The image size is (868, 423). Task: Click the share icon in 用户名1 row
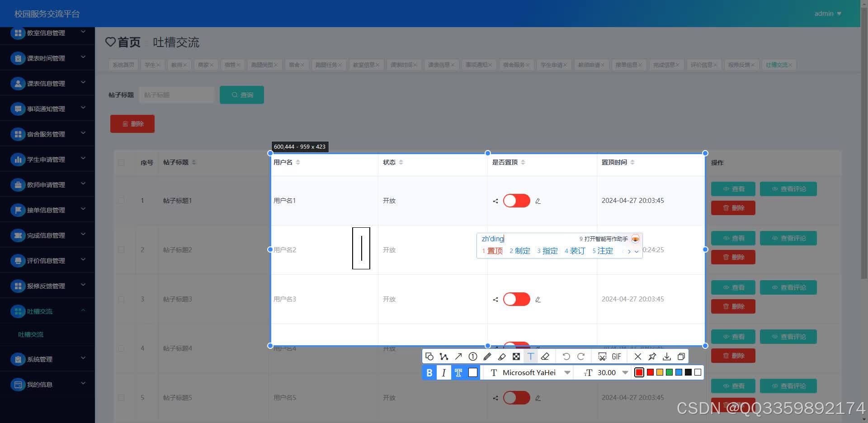tap(495, 201)
